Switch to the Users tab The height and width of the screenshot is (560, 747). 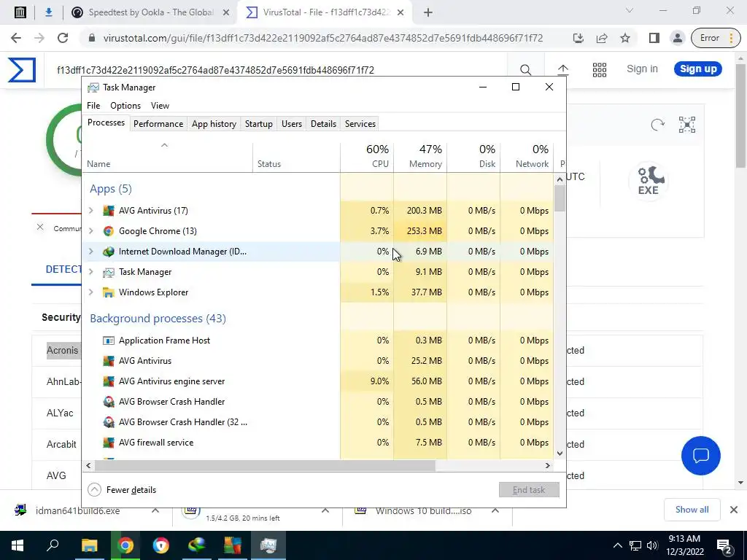click(x=292, y=124)
